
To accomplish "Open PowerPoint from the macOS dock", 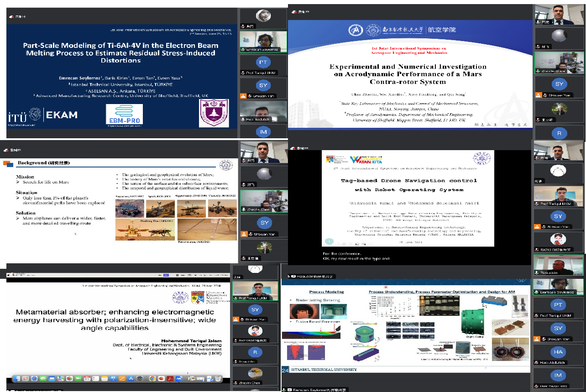I will pyautogui.click(x=161, y=378).
